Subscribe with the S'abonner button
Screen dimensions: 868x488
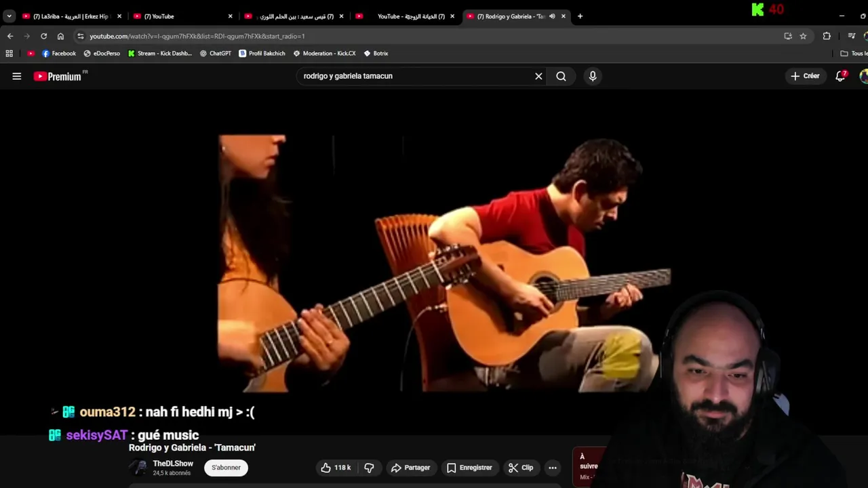pos(226,468)
